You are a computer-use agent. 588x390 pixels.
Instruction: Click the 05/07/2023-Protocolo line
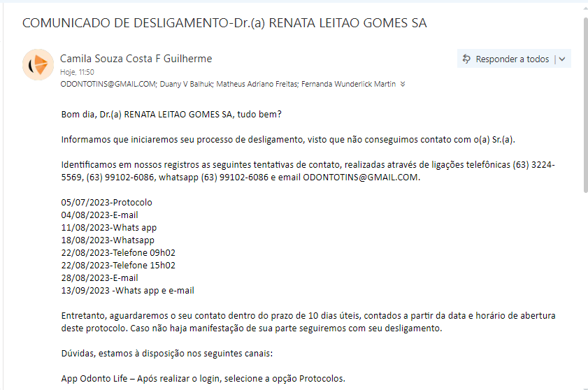[106, 203]
